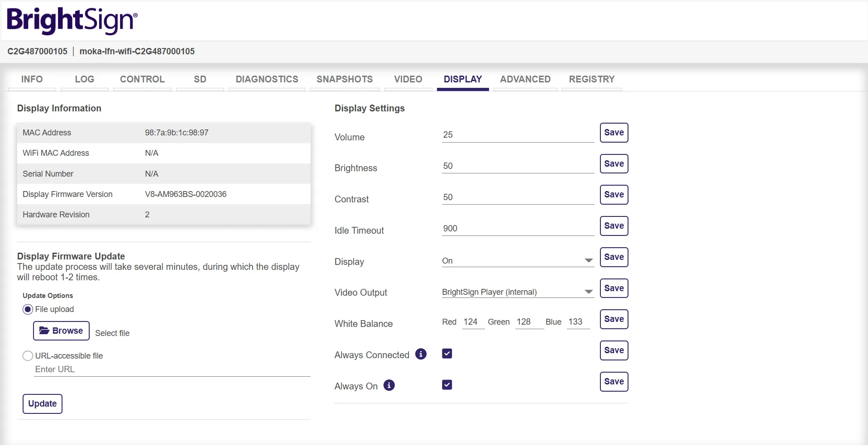Save the Contrast setting
Viewport: 868px width, 446px height.
[614, 195]
